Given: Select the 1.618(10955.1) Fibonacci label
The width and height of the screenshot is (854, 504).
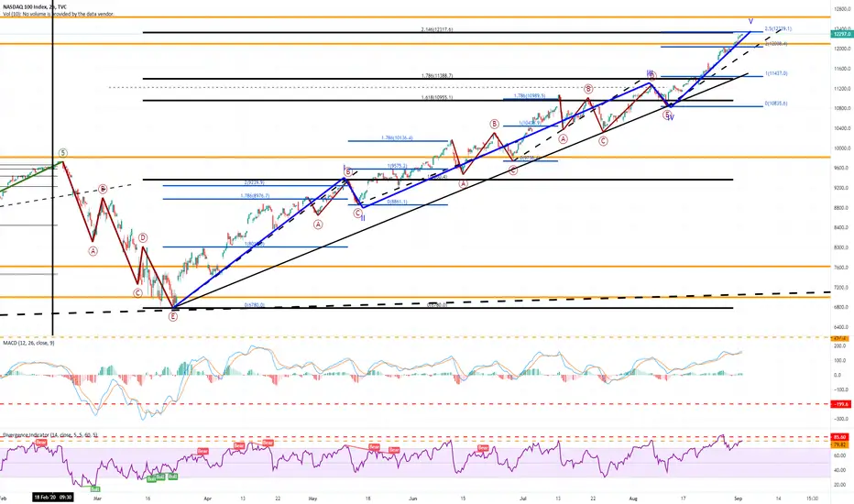Looking at the screenshot, I should coord(437,97).
